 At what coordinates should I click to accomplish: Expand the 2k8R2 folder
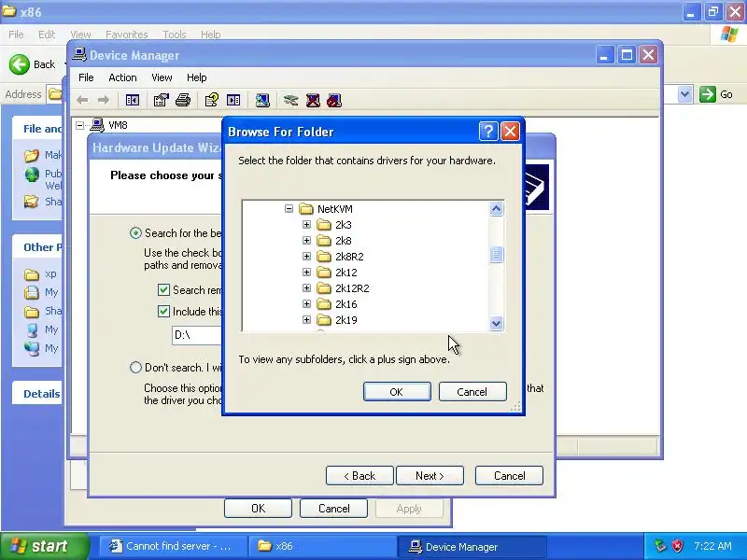306,256
